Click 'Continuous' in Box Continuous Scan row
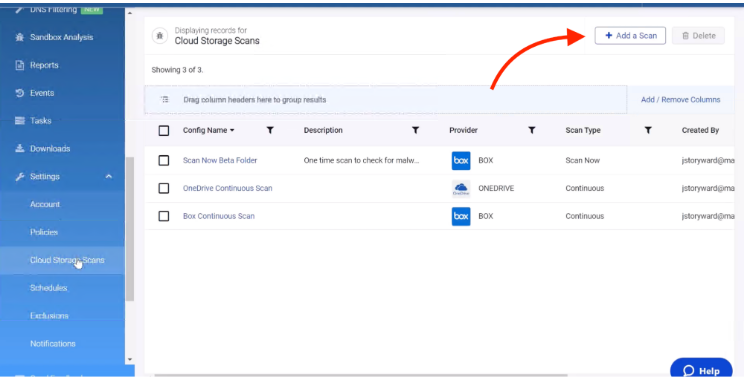The height and width of the screenshot is (377, 744). pyautogui.click(x=585, y=216)
